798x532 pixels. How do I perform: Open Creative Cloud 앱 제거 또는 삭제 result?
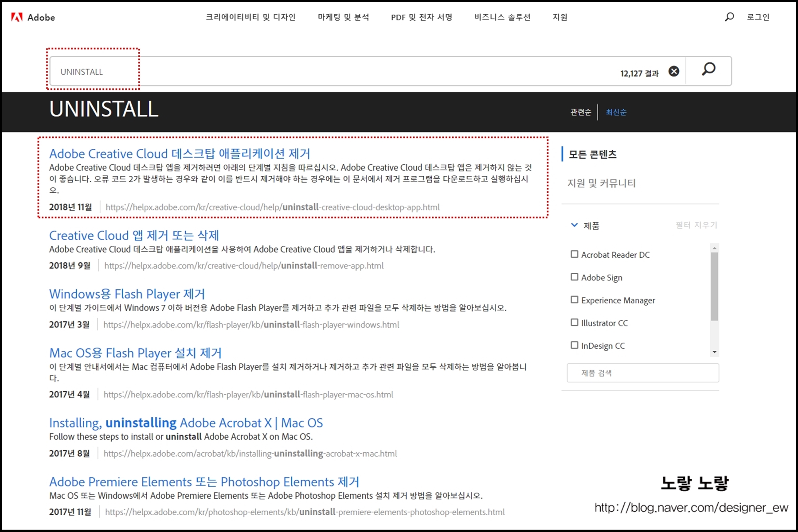tap(134, 235)
